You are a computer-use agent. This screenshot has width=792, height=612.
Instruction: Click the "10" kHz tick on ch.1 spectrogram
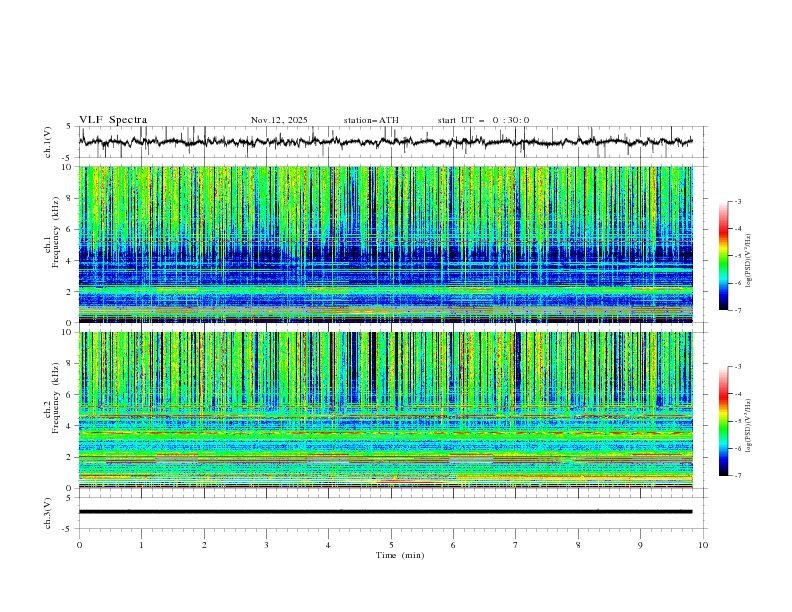click(69, 167)
